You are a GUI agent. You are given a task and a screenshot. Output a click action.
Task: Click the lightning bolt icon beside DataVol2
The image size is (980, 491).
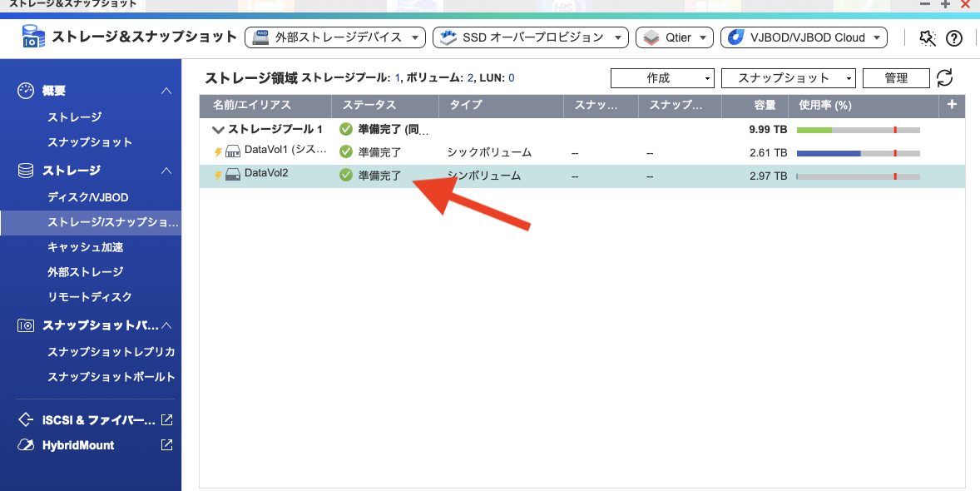218,175
